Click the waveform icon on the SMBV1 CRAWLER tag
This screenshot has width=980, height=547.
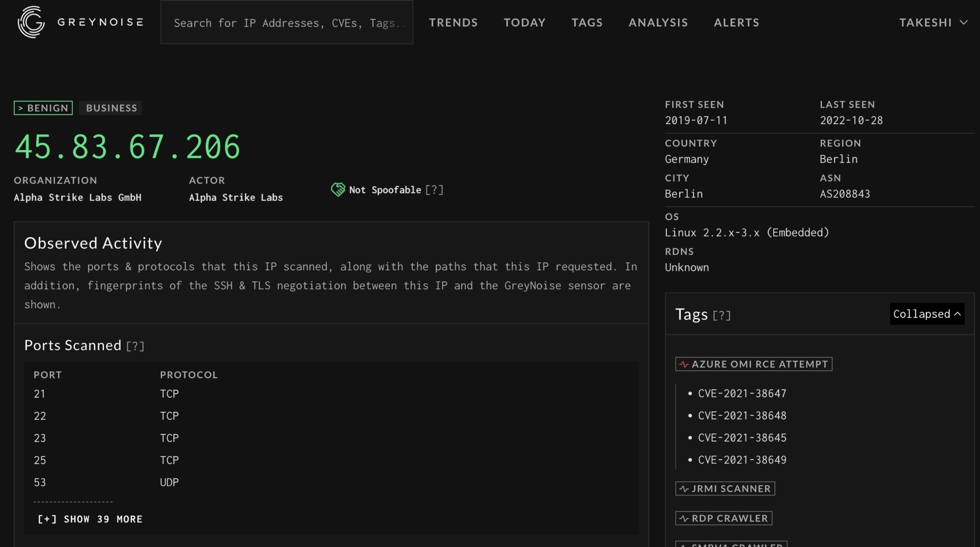[683, 545]
